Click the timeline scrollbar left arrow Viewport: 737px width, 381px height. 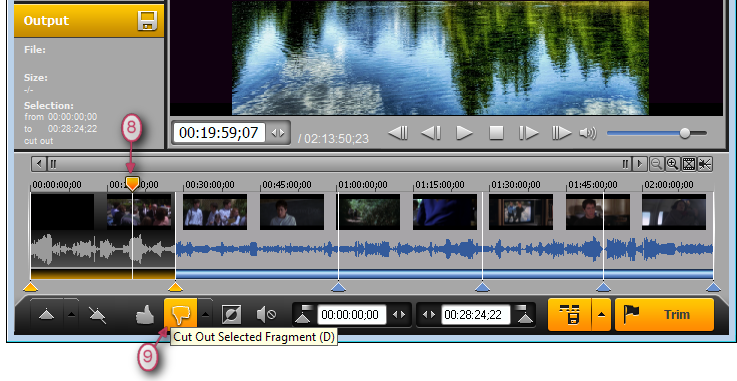(x=39, y=164)
